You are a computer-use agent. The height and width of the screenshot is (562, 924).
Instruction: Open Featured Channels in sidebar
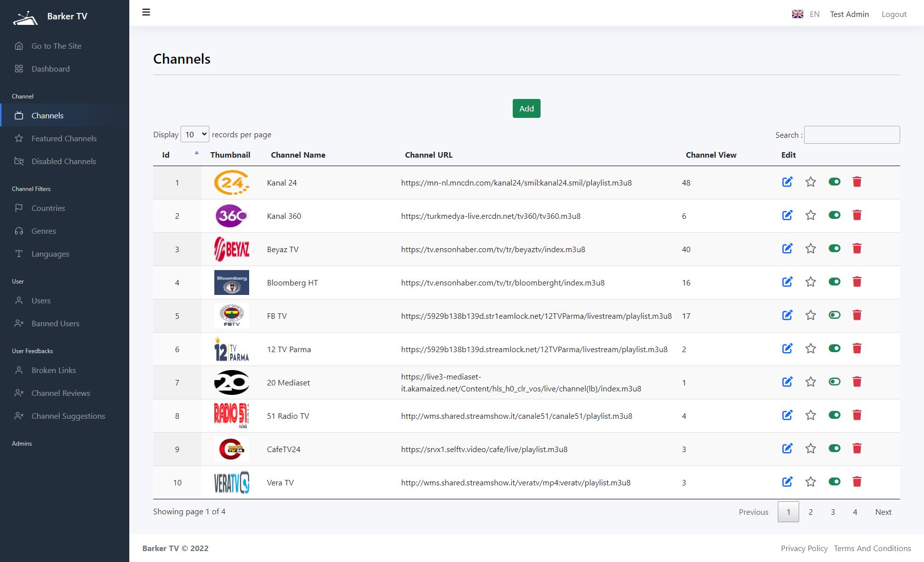[64, 139]
